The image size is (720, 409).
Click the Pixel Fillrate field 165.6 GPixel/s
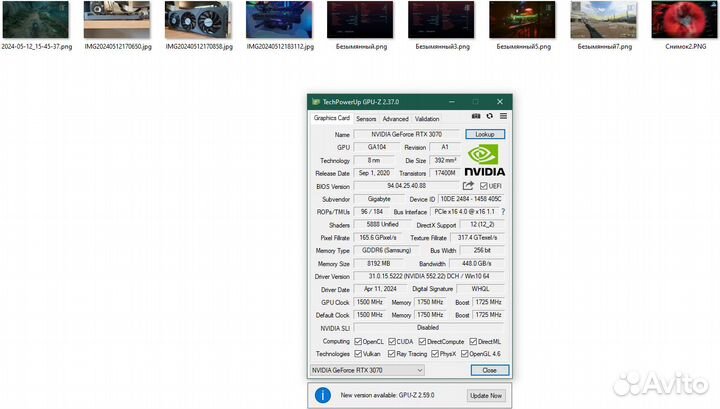click(x=378, y=237)
